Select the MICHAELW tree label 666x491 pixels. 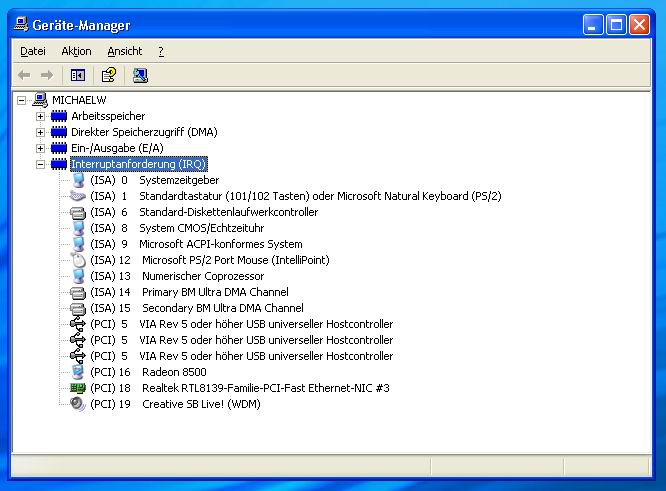click(79, 100)
